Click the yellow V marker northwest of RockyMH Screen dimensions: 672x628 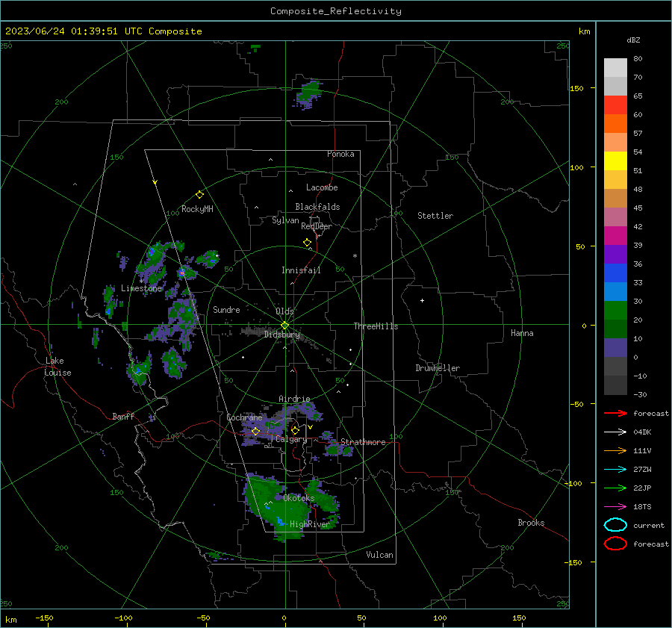(155, 183)
